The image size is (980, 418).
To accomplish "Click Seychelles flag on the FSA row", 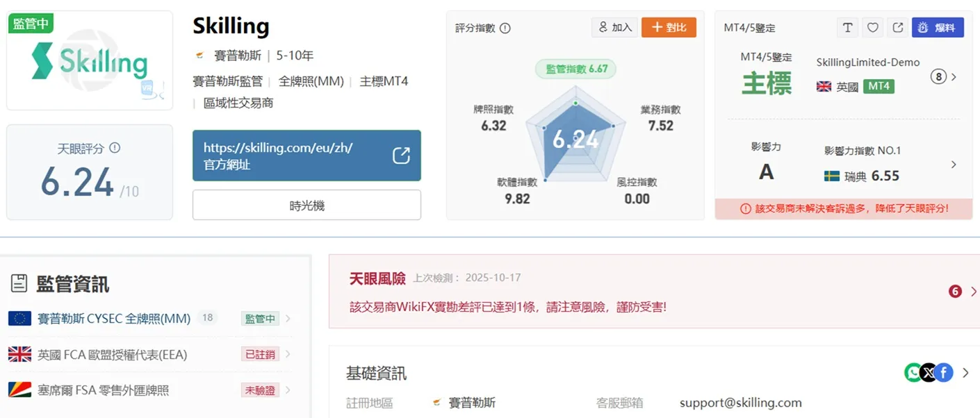I will (x=19, y=390).
